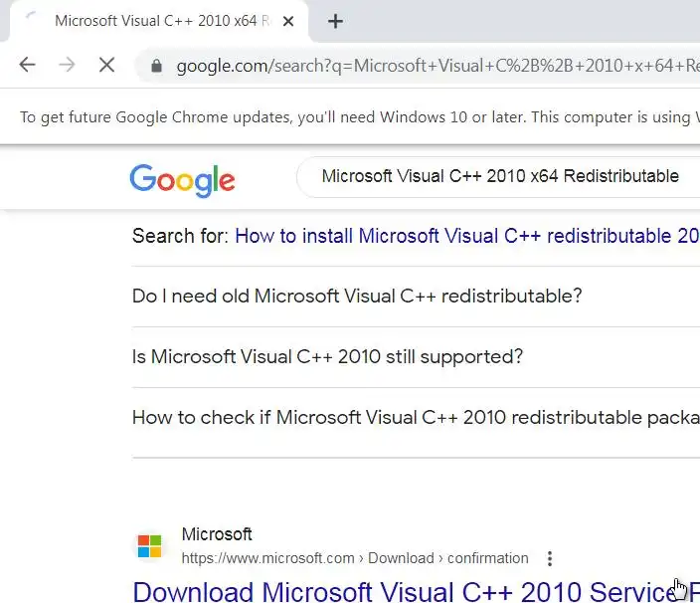The image size is (700, 603).
Task: Click into the Google search box
Action: click(x=500, y=176)
